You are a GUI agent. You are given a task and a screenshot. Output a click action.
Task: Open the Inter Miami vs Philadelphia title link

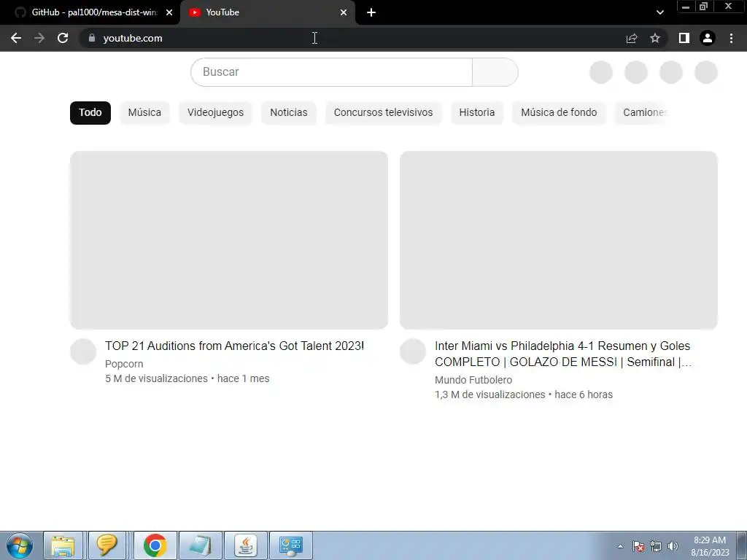pos(562,354)
